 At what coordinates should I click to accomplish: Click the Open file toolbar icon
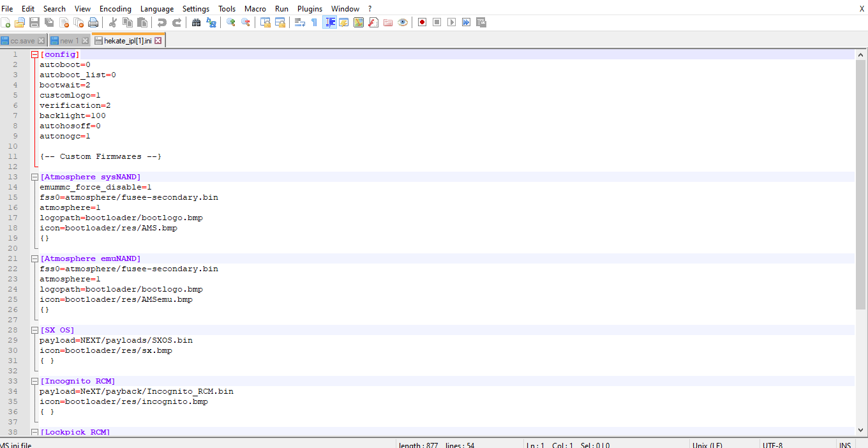point(20,22)
